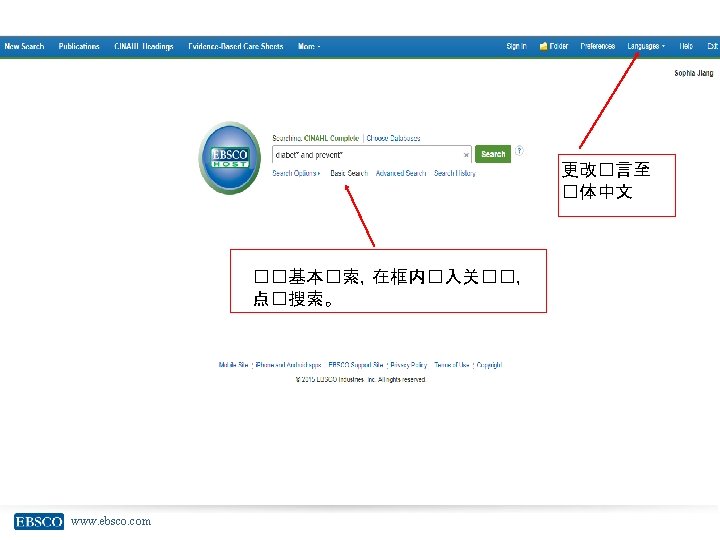Select Basic Search
Image resolution: width=720 pixels, height=540 pixels.
pos(349,173)
